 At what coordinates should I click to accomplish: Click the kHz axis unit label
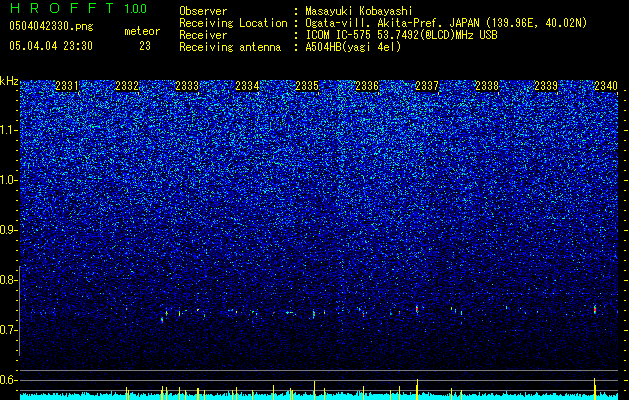[9, 82]
